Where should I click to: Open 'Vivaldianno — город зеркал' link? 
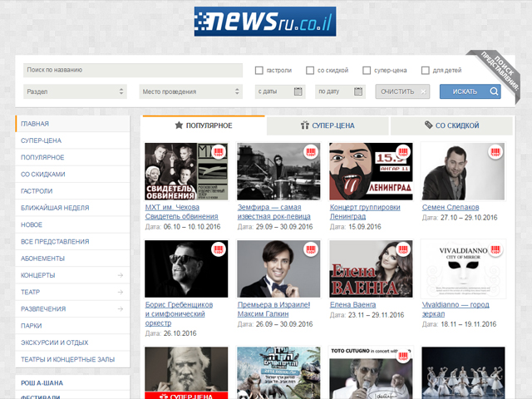point(456,309)
